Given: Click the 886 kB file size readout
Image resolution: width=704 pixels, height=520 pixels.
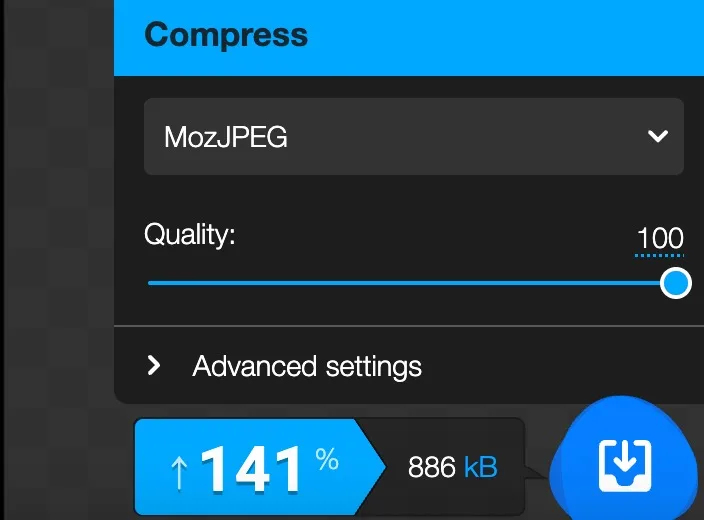Looking at the screenshot, I should coord(452,467).
